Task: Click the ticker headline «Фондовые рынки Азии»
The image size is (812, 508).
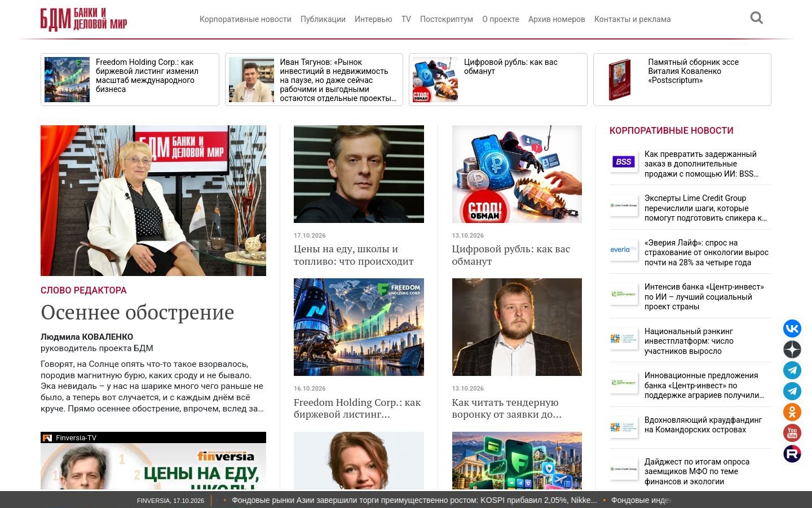Action: tap(414, 500)
